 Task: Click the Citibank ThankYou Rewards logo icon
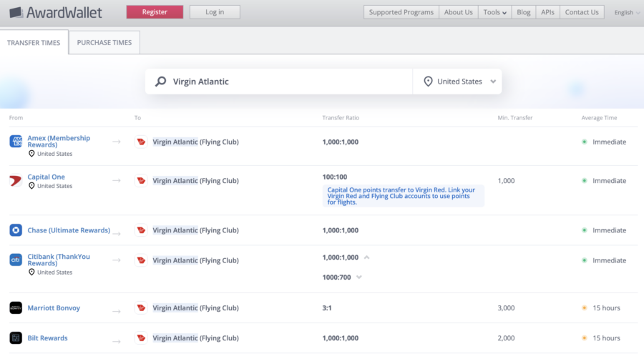pos(16,260)
